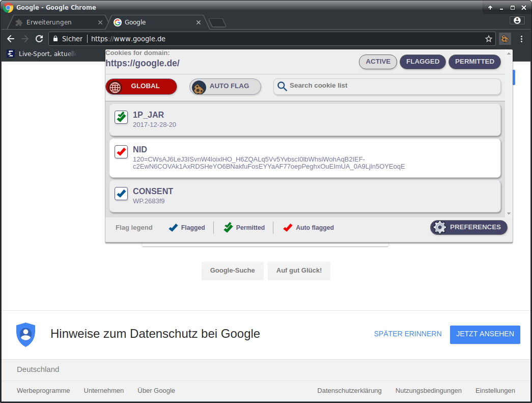
Task: Click the Chrome profile avatar icon
Action: tap(517, 20)
